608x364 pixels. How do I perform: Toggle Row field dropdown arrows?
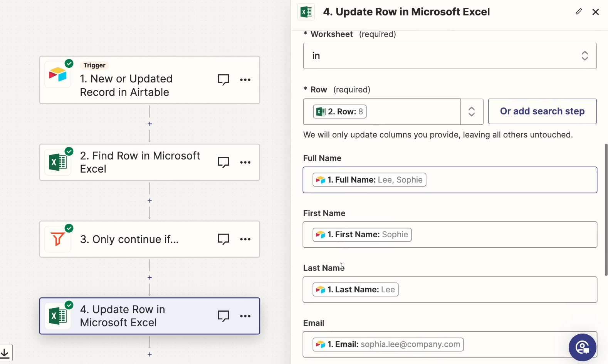click(x=472, y=112)
